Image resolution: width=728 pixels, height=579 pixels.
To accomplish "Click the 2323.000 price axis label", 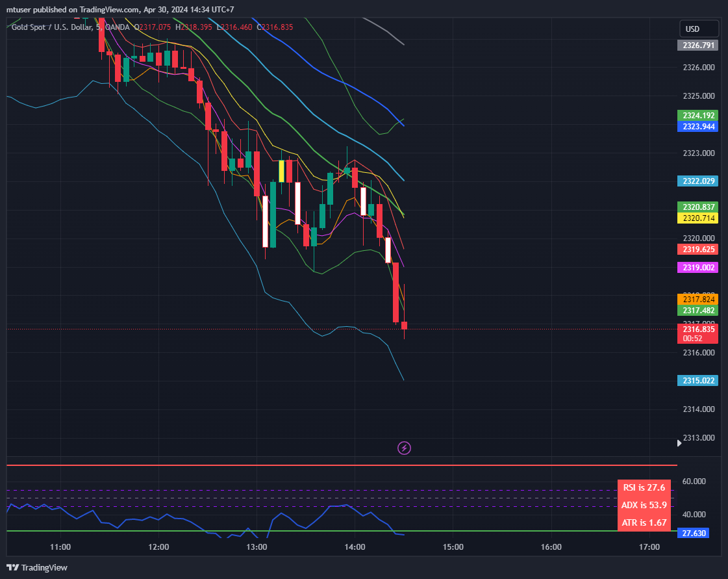I will [699, 153].
